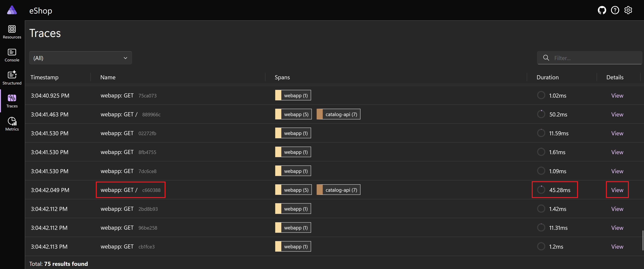This screenshot has width=644, height=269.
Task: Click the Spans column header
Action: (282, 77)
